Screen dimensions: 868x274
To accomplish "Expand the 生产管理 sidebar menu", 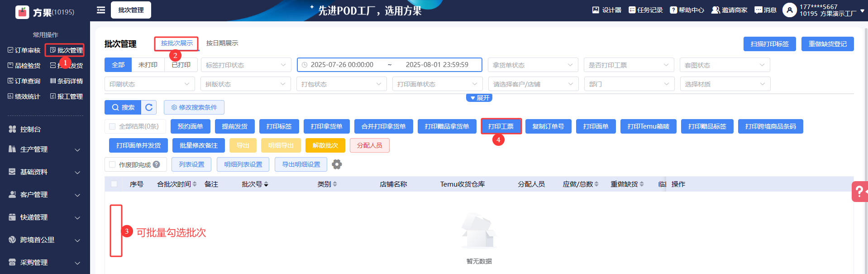I will (x=45, y=149).
